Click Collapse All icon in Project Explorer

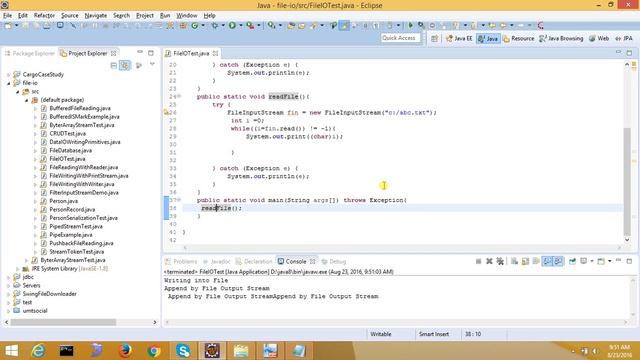(x=114, y=65)
